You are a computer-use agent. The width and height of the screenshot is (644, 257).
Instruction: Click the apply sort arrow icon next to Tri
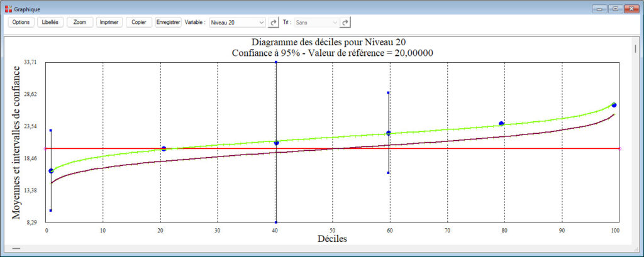[345, 22]
